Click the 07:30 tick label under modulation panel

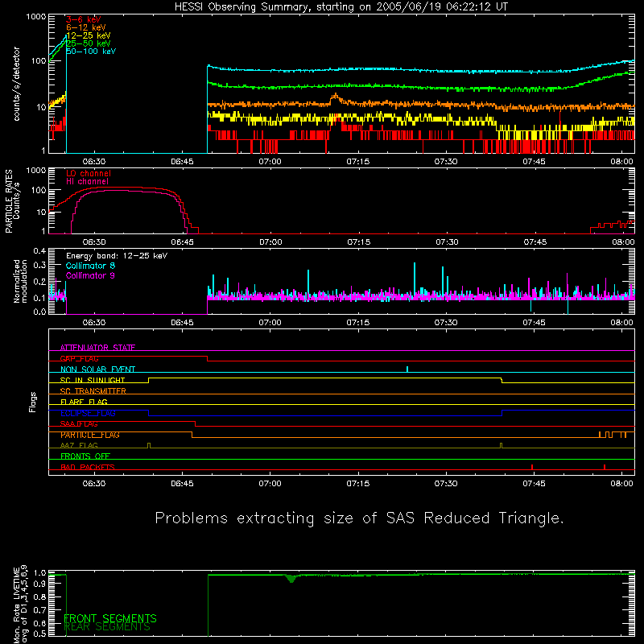(446, 323)
